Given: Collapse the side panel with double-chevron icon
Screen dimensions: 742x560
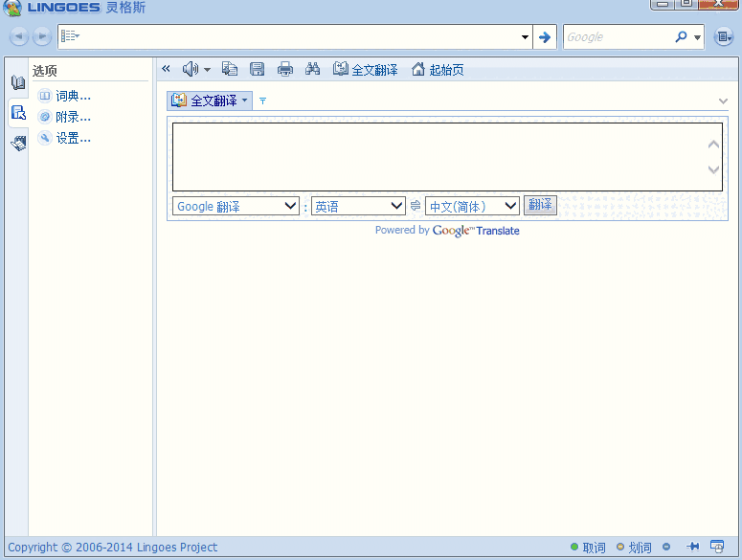Looking at the screenshot, I should coord(166,69).
